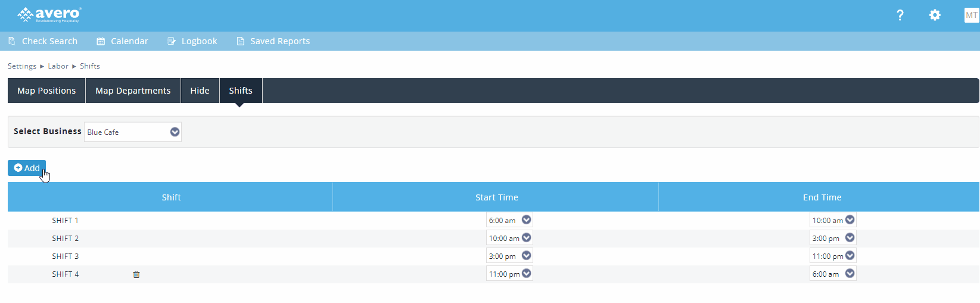Viewport: 980px width, 303px height.
Task: Click the Labor breadcrumb link
Action: pos(58,66)
